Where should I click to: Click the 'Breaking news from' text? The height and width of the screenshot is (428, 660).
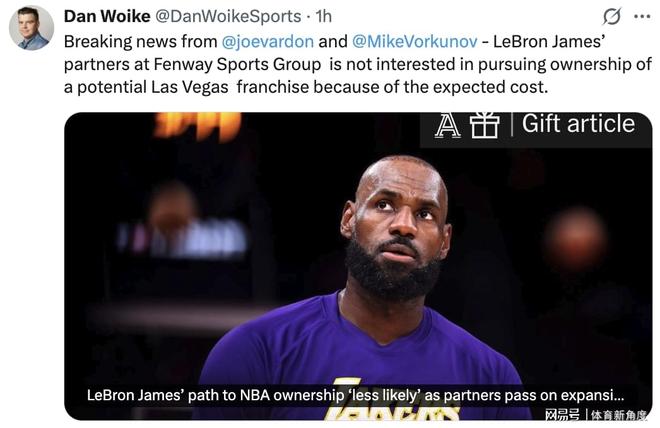click(x=140, y=42)
